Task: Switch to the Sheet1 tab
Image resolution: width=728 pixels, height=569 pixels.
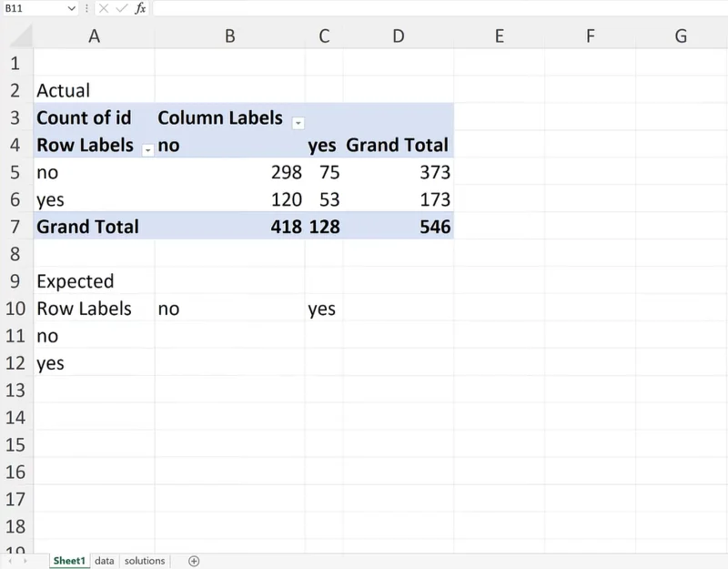Action: tap(69, 561)
